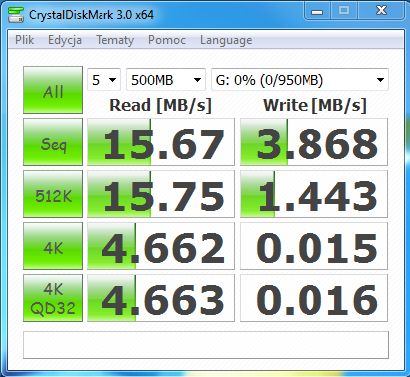
Task: Select Seq read result 15.67
Action: 161,142
